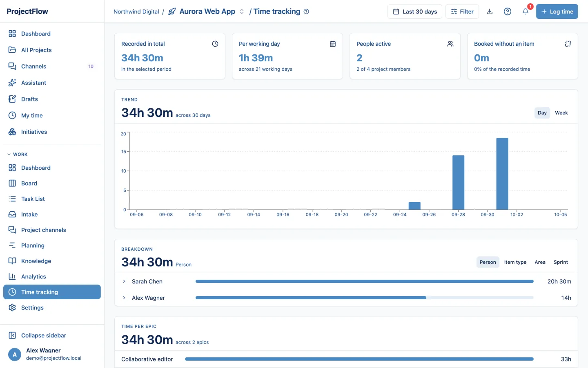Switch trend chart to Week view
The image size is (588, 368).
click(561, 113)
